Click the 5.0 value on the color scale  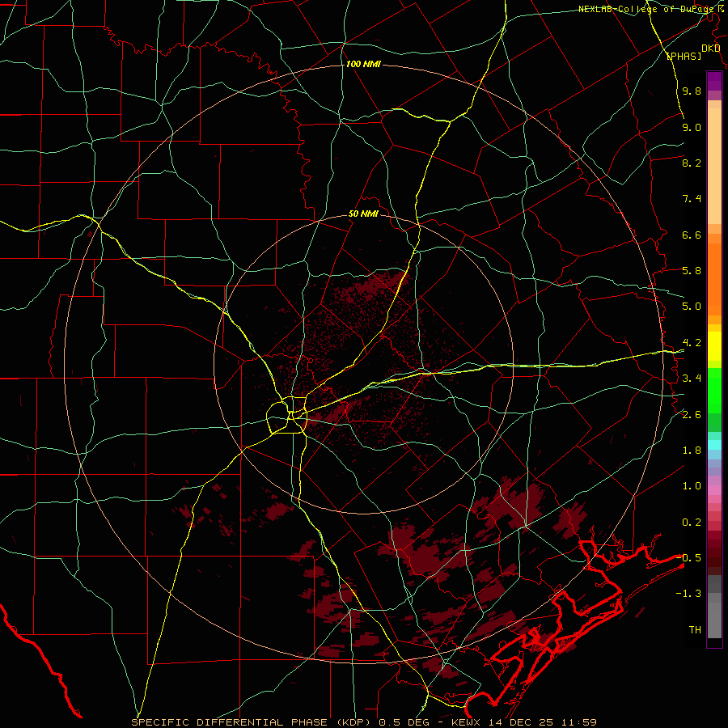coord(692,307)
